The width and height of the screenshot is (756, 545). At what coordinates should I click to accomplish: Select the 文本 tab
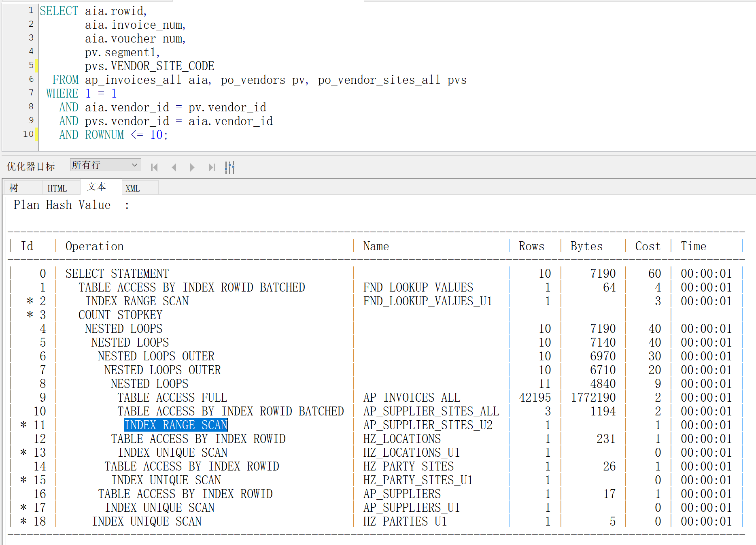97,187
